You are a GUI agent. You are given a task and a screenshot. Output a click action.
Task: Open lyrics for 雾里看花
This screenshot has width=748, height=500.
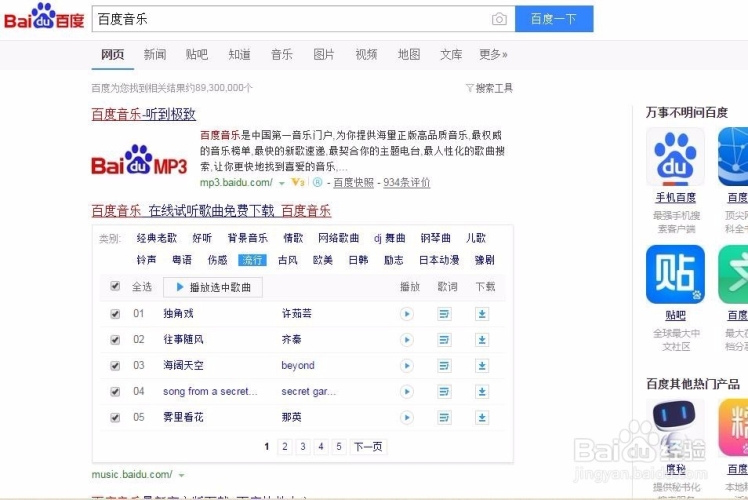(444, 417)
